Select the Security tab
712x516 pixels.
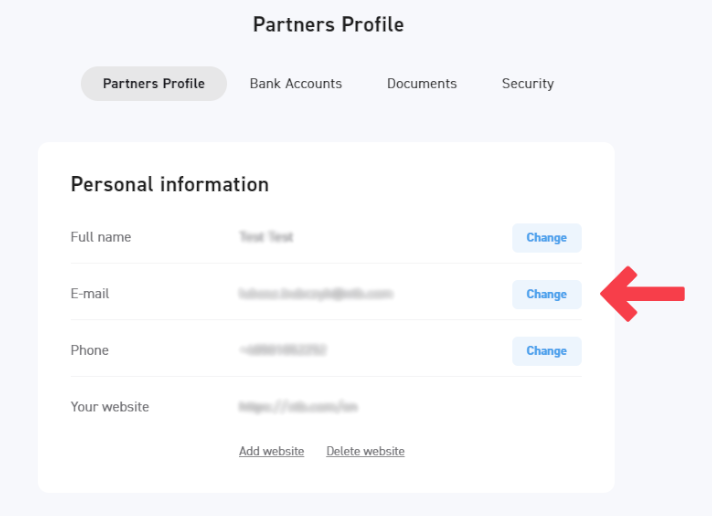[528, 84]
